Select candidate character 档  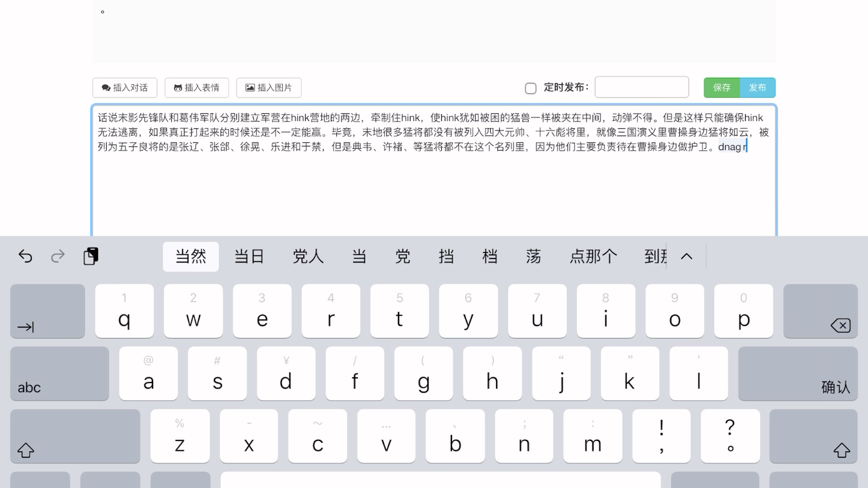tap(490, 257)
